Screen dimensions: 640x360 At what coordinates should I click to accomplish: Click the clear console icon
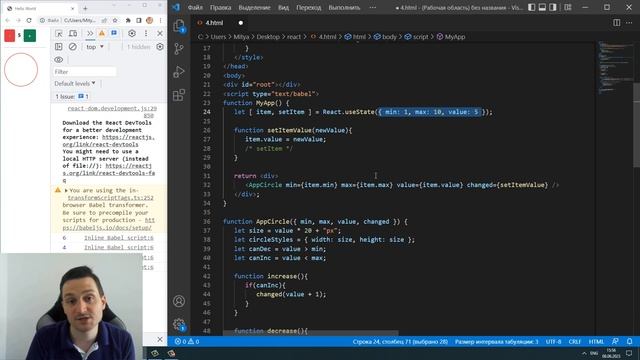point(73,47)
